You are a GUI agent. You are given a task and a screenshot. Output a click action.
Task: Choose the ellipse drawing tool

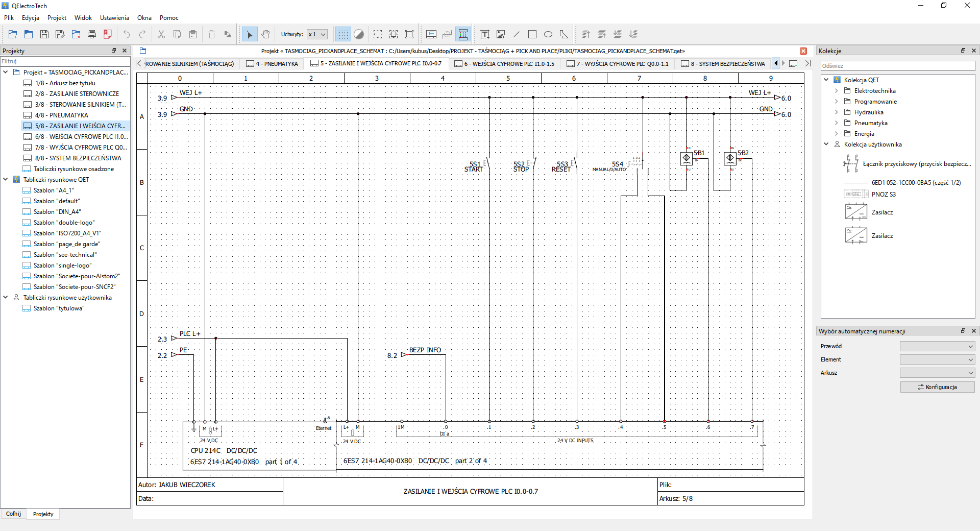548,34
